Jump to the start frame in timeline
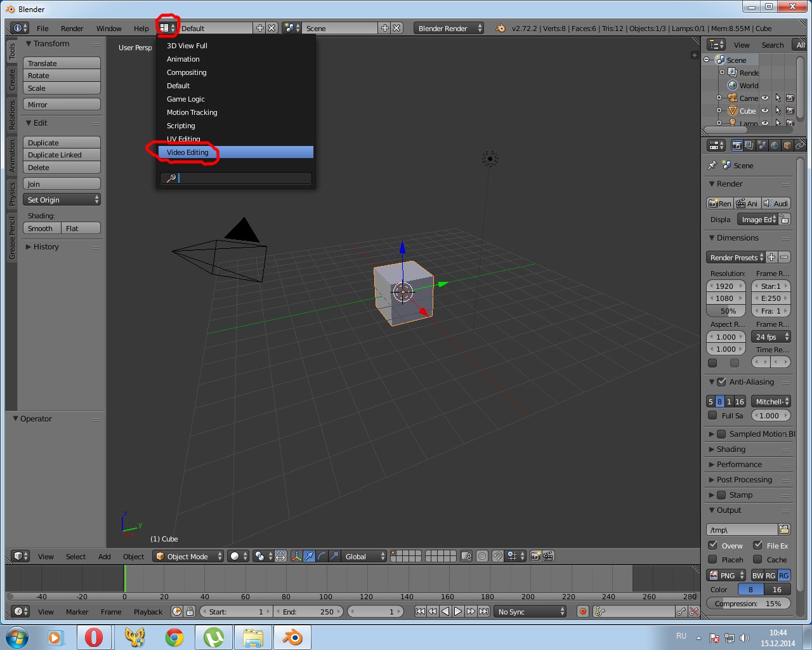The image size is (812, 650). click(x=420, y=611)
